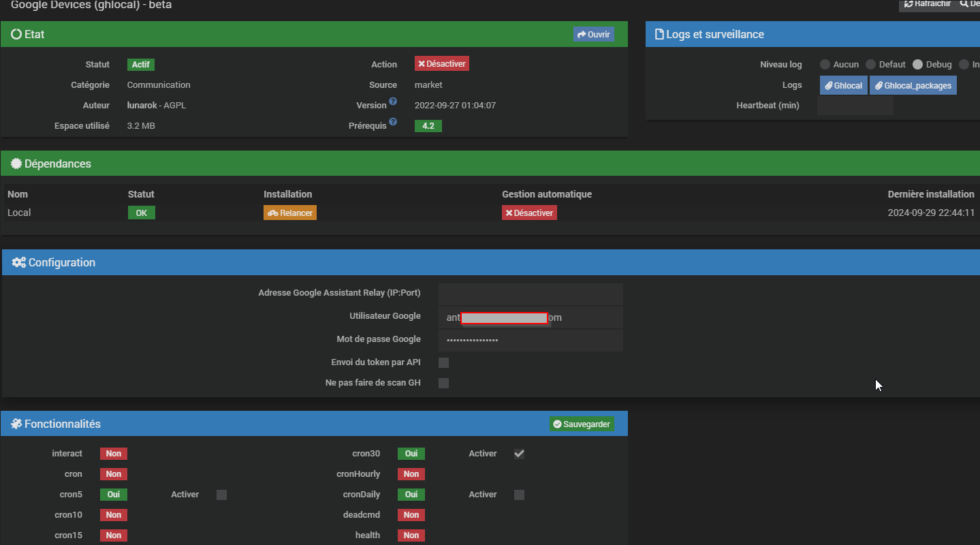Click the Configuration cogs icon

pos(19,262)
